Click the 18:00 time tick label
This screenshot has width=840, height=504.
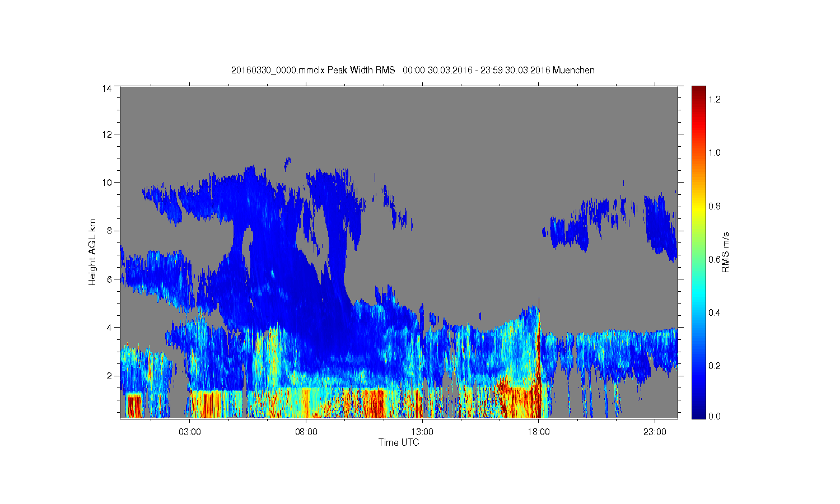[x=539, y=432]
